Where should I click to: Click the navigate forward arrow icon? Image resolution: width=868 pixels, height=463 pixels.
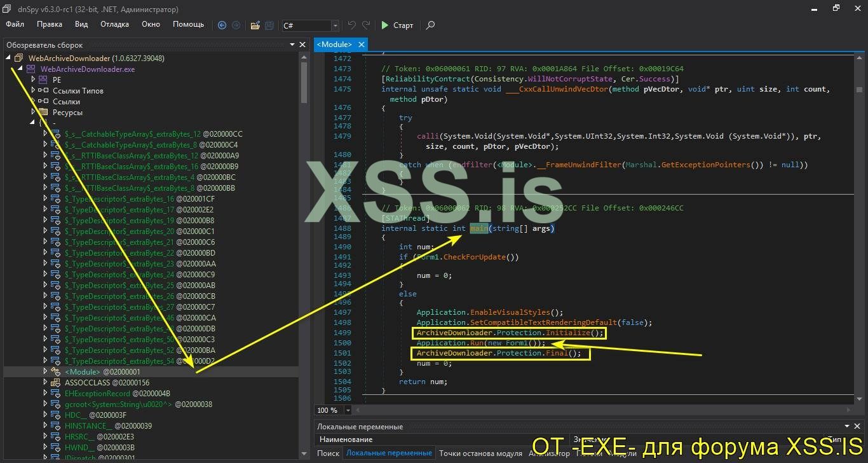point(236,25)
